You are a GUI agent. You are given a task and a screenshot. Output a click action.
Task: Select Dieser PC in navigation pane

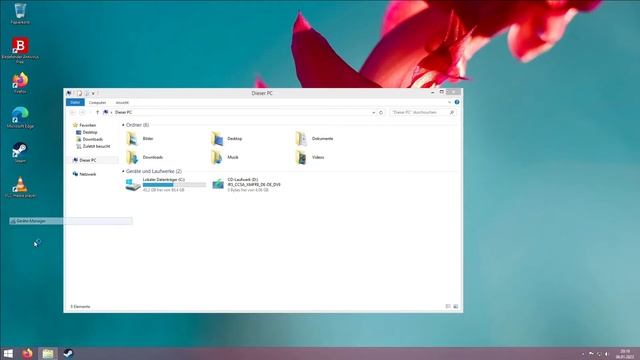84,160
